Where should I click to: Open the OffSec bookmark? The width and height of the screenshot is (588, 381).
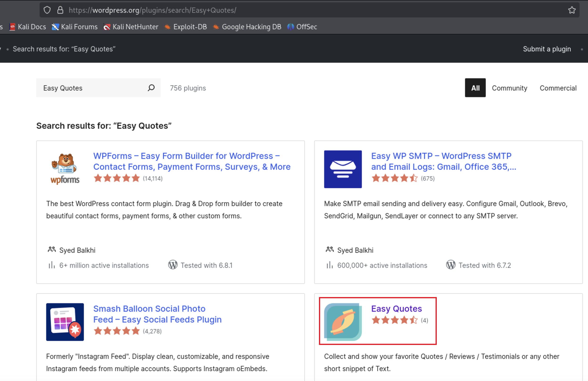click(302, 27)
